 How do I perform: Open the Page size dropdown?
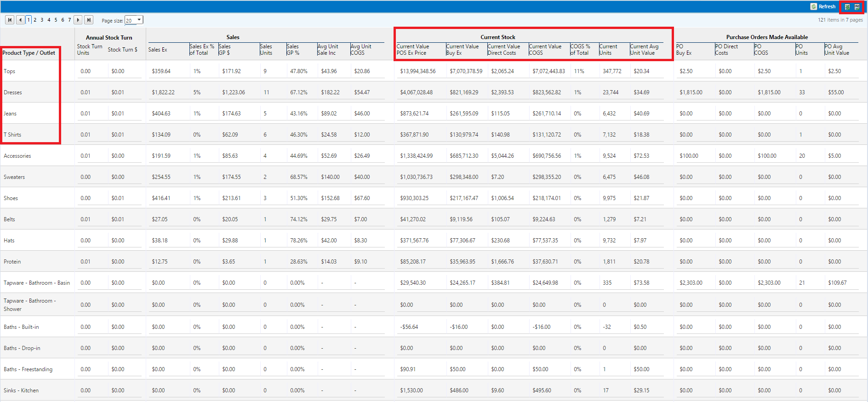[134, 20]
